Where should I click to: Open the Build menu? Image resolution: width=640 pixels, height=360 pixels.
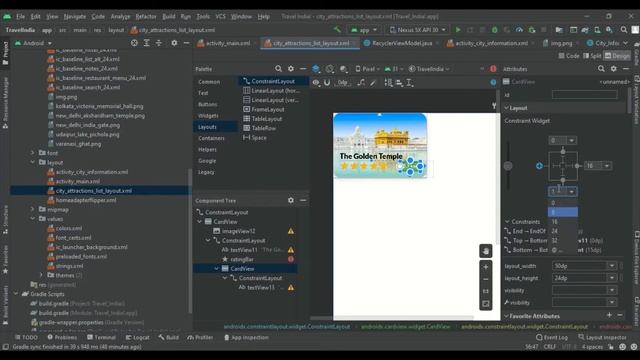tap(169, 17)
